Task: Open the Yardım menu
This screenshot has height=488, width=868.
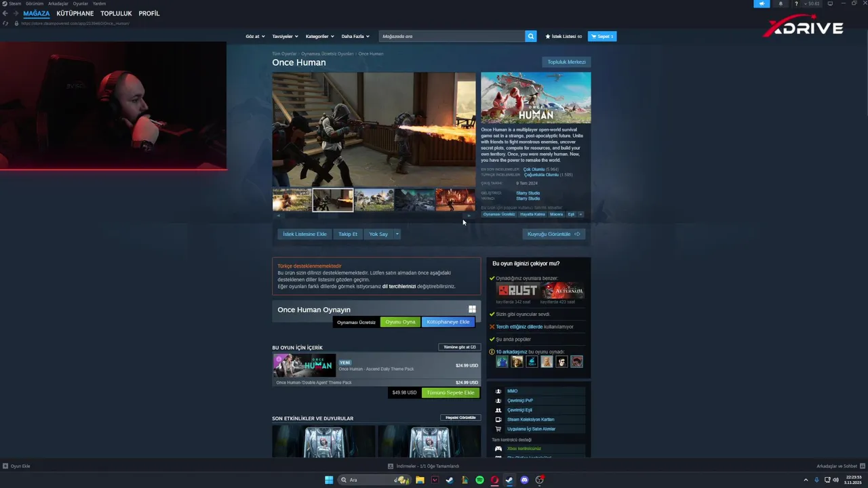Action: [99, 3]
